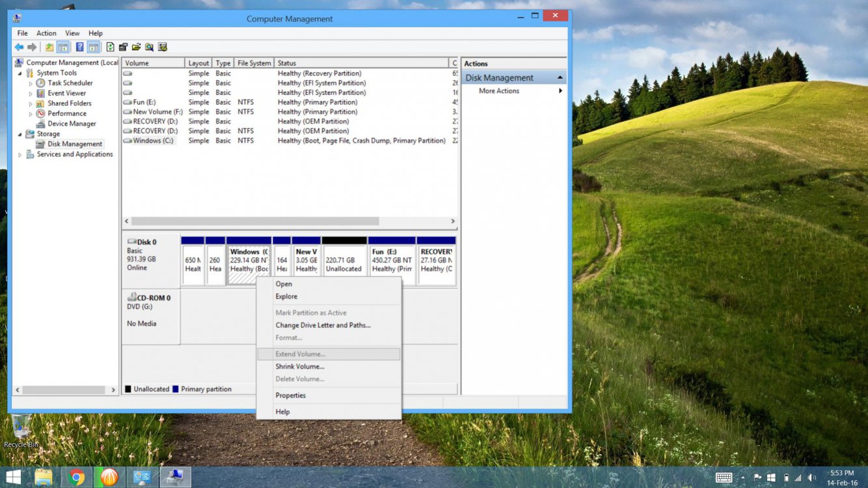Open the File menu
The width and height of the screenshot is (868, 488).
coord(22,33)
